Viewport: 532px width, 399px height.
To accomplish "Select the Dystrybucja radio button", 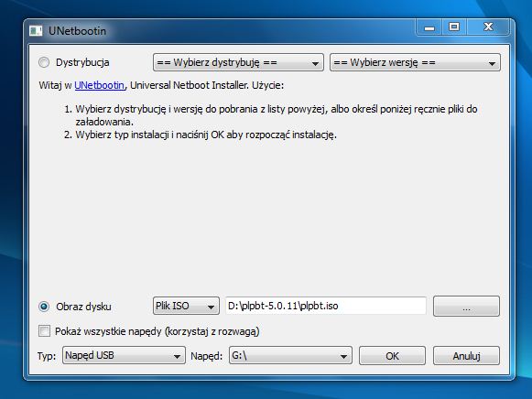I will pos(44,62).
